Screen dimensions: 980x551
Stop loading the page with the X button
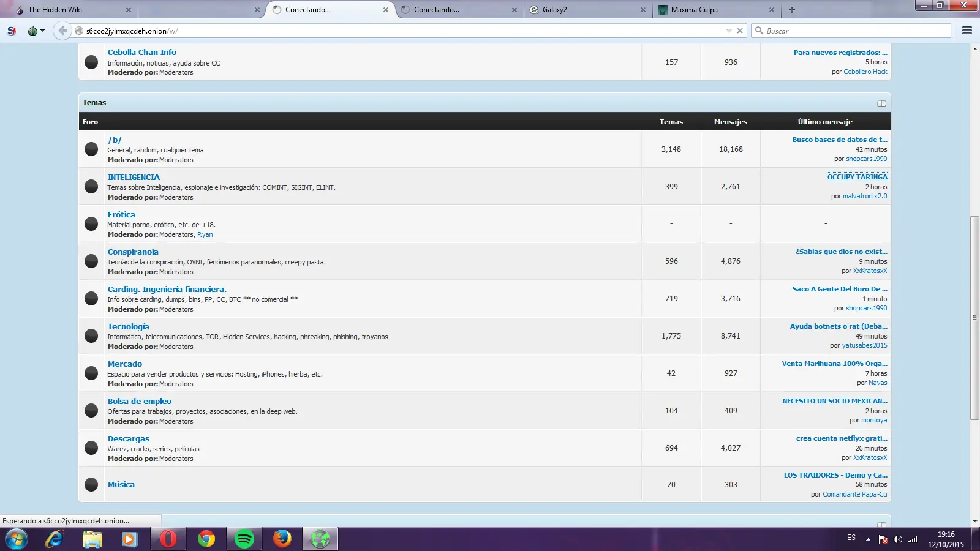(740, 31)
